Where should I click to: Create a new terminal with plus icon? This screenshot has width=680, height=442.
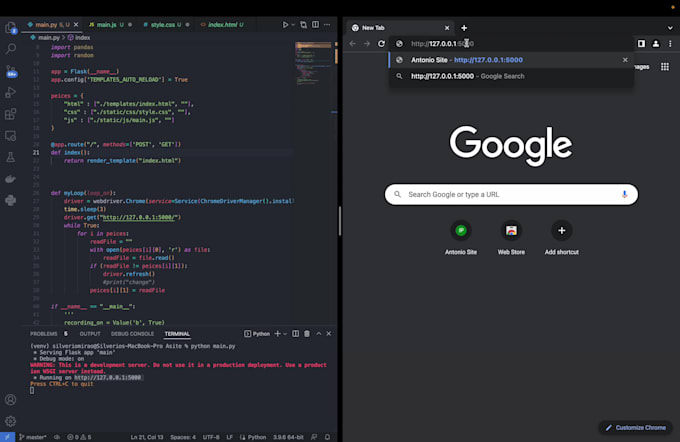point(278,334)
